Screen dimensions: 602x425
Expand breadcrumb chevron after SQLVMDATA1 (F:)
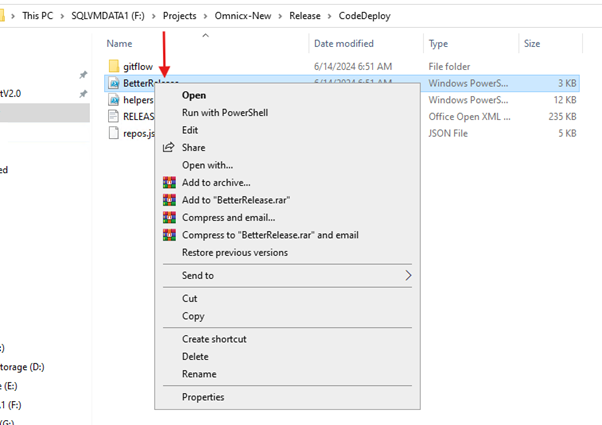tap(154, 16)
